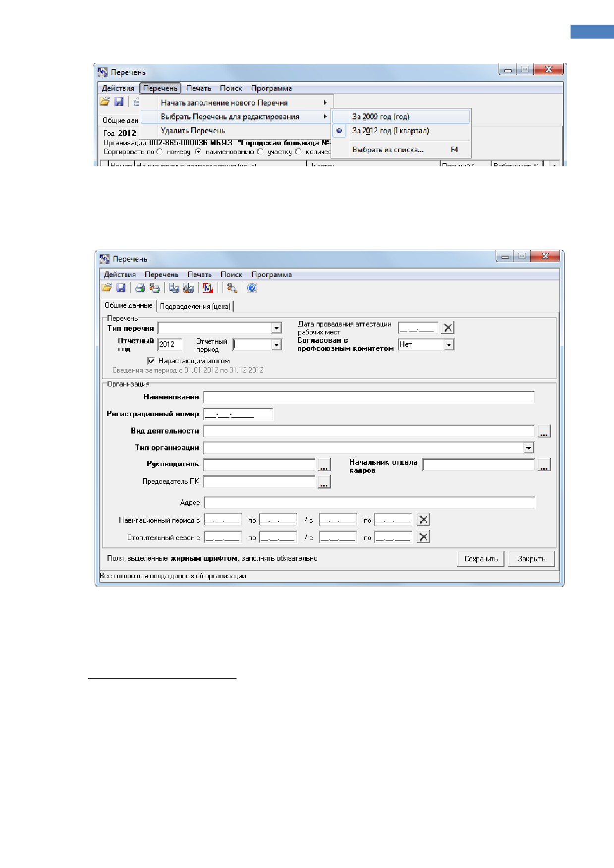Open the Печать menu in the lower window
The height and width of the screenshot is (868, 614).
click(x=199, y=274)
